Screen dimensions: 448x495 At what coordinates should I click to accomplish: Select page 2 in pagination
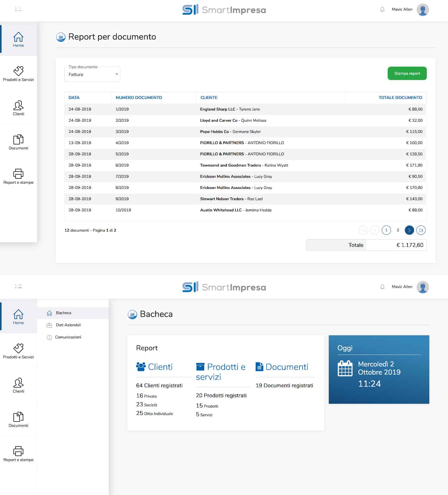398,230
